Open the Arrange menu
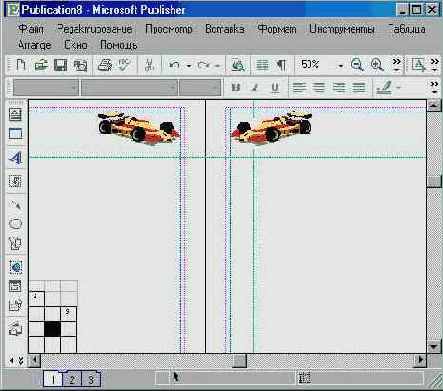 [35, 45]
